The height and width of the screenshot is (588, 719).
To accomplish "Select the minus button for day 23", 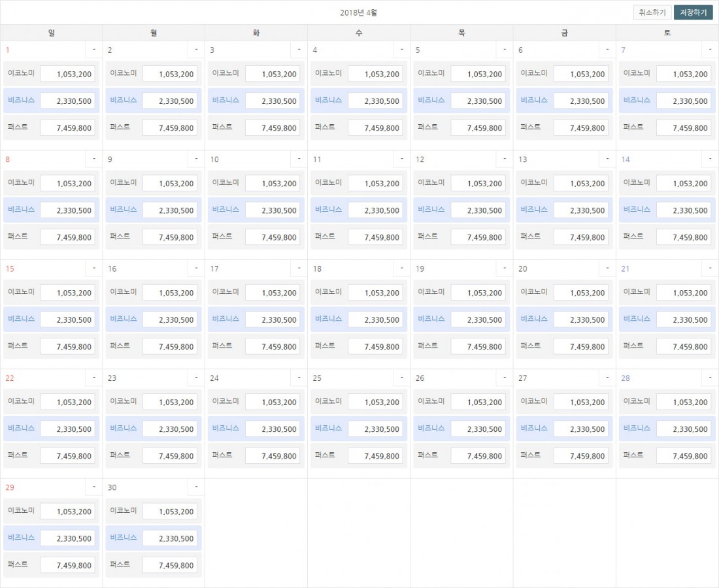I will click(x=196, y=378).
